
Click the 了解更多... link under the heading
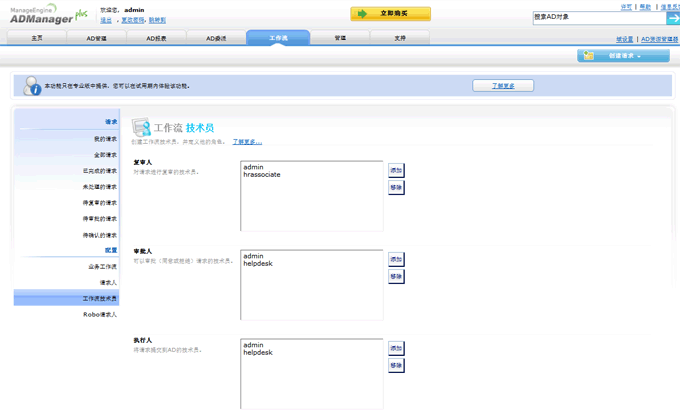[247, 142]
